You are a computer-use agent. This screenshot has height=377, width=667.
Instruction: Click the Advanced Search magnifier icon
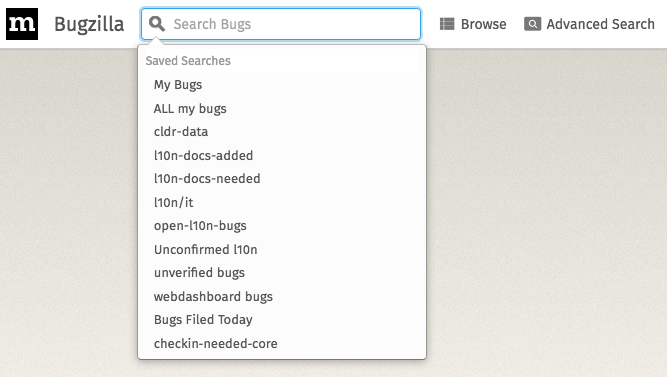(x=532, y=24)
